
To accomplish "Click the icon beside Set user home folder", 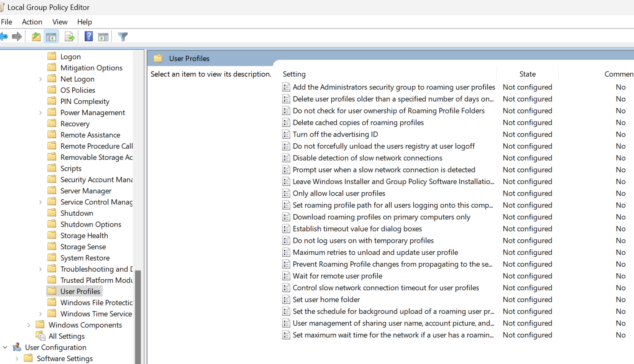I will pos(286,299).
